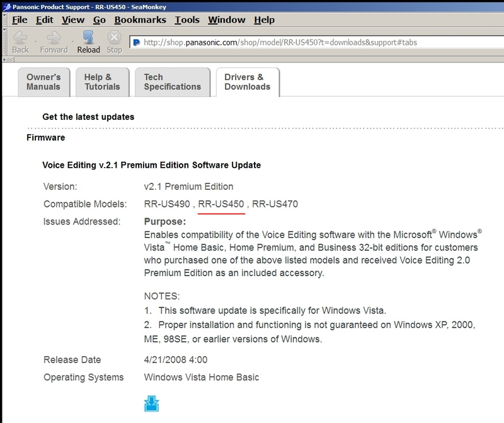Switch to Owner's Manuals tab
Screen dimensions: 504x423
pos(44,82)
